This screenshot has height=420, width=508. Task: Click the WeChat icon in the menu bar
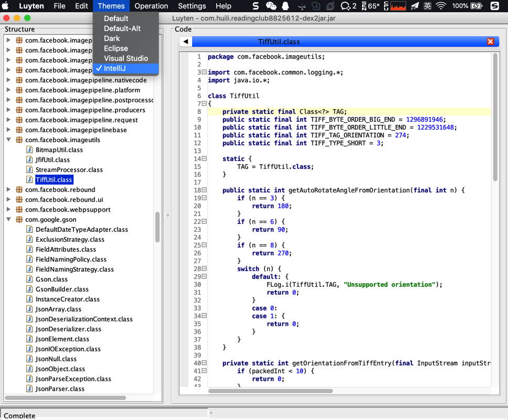point(271,6)
